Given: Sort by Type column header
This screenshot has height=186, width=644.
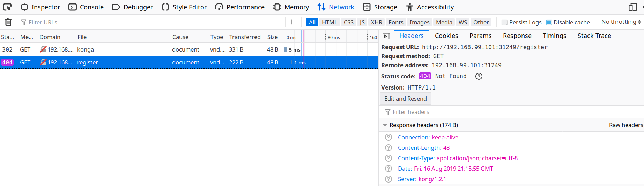Looking at the screenshot, I should 217,37.
